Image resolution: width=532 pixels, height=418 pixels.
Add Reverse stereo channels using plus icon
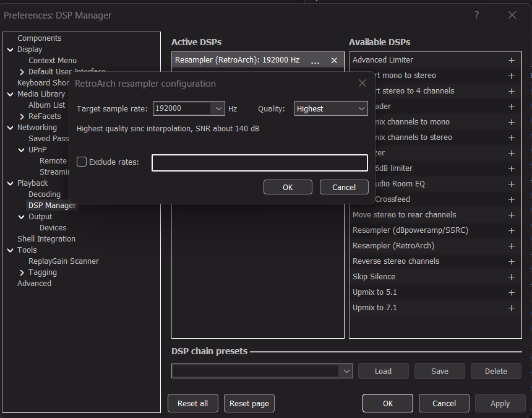[512, 261]
